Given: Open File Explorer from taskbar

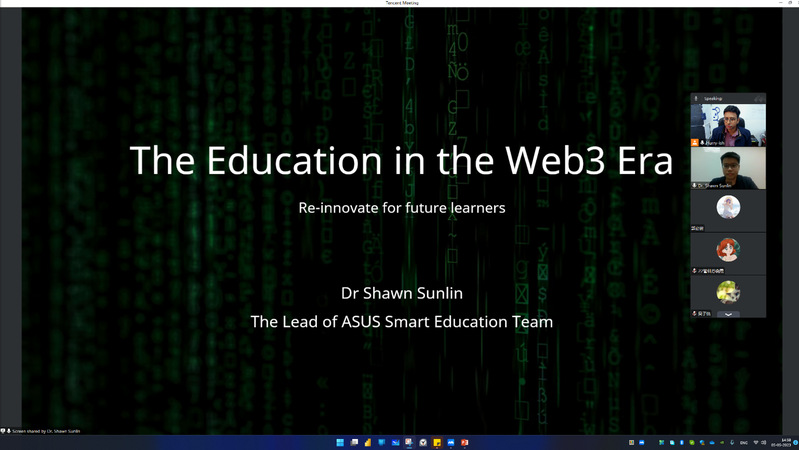Looking at the screenshot, I should coord(368,442).
